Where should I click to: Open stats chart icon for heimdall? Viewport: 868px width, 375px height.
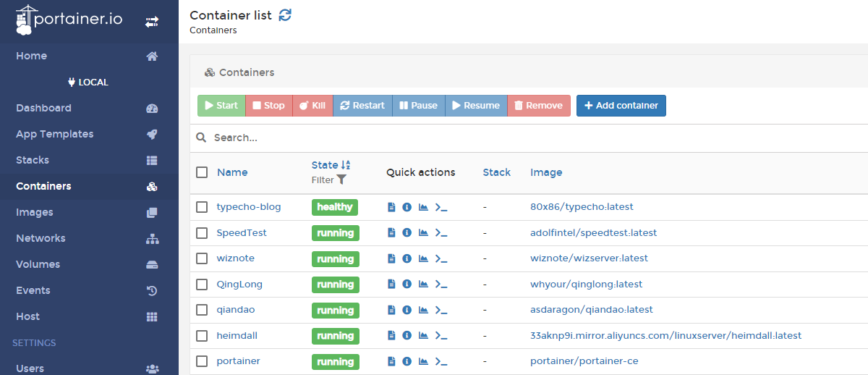(423, 336)
